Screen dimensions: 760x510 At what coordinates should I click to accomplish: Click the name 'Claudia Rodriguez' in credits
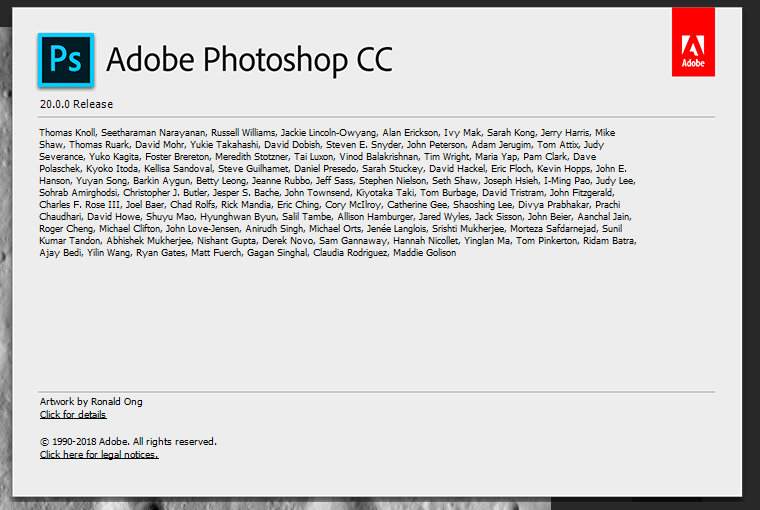tap(349, 253)
